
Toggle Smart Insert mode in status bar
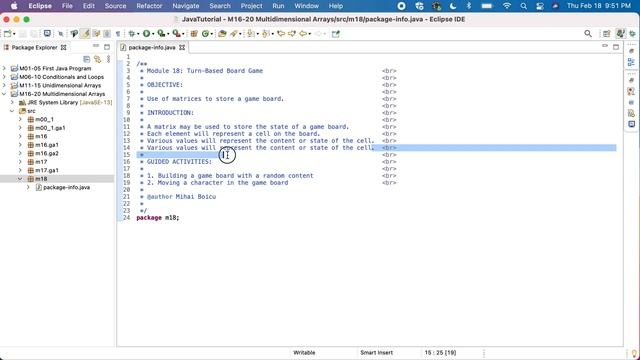tap(376, 353)
